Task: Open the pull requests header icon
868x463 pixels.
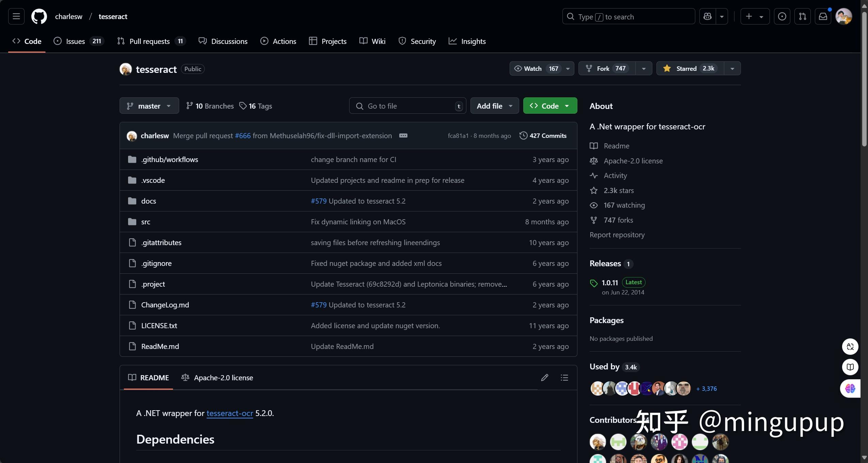Action: click(802, 16)
